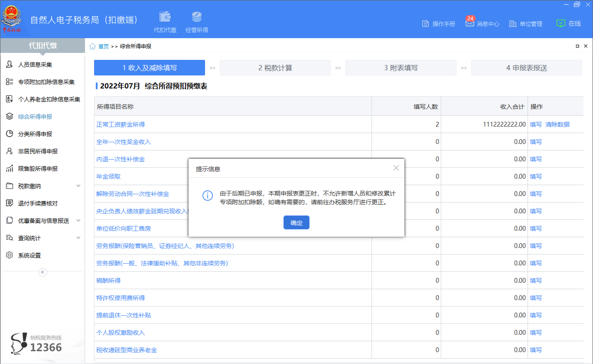Click the 限售股所得申报 chart icon
593x364 pixels.
[x=9, y=168]
